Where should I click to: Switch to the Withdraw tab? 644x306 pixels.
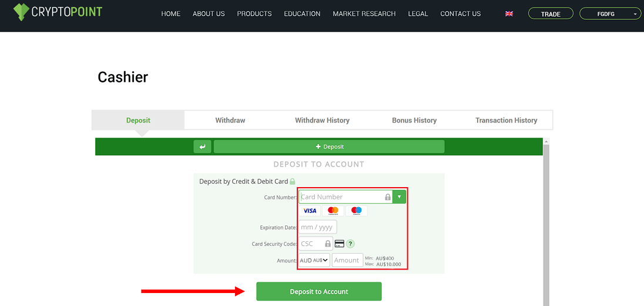coord(230,120)
